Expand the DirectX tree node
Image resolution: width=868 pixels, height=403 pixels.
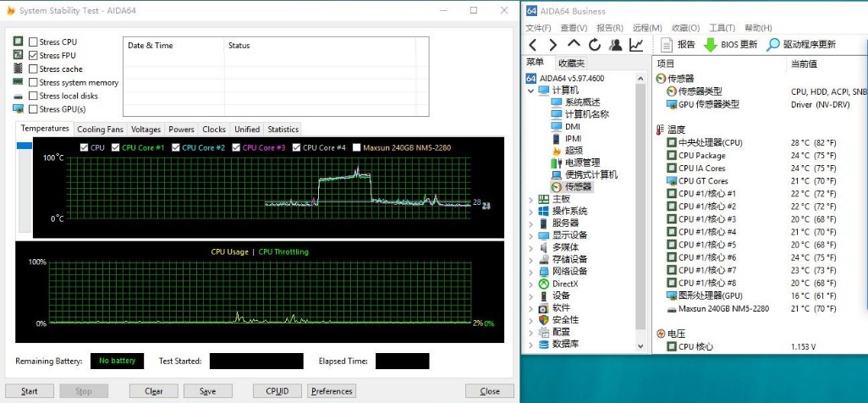531,284
